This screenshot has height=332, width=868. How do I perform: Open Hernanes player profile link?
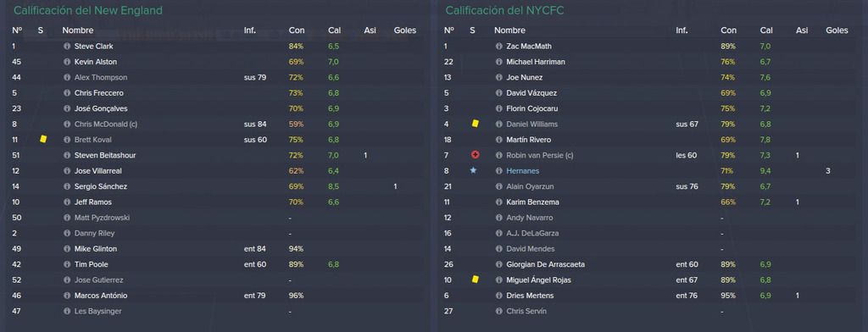click(522, 171)
